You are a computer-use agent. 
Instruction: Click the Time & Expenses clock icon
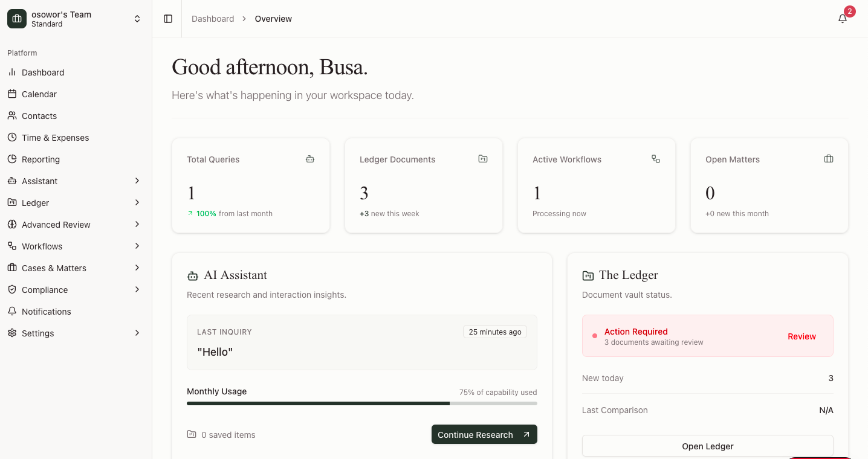point(12,138)
